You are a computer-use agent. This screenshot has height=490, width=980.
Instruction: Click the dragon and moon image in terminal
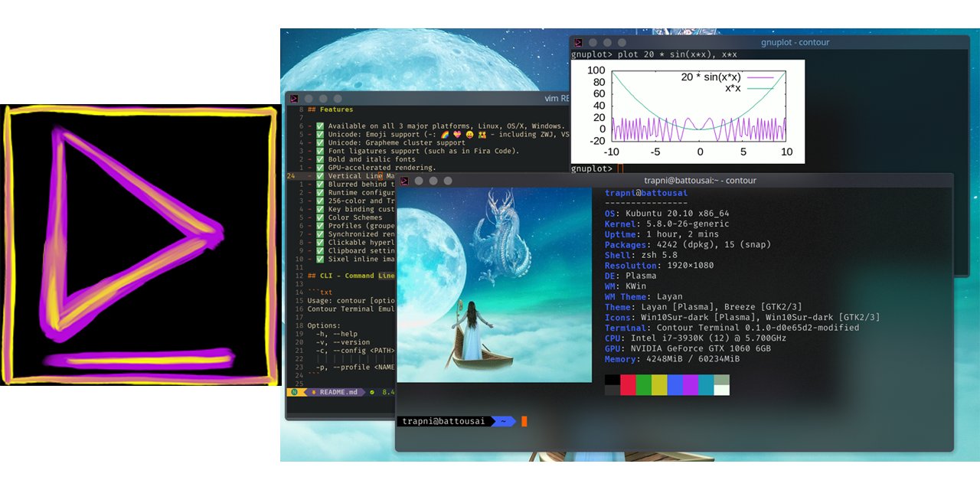pyautogui.click(x=494, y=285)
